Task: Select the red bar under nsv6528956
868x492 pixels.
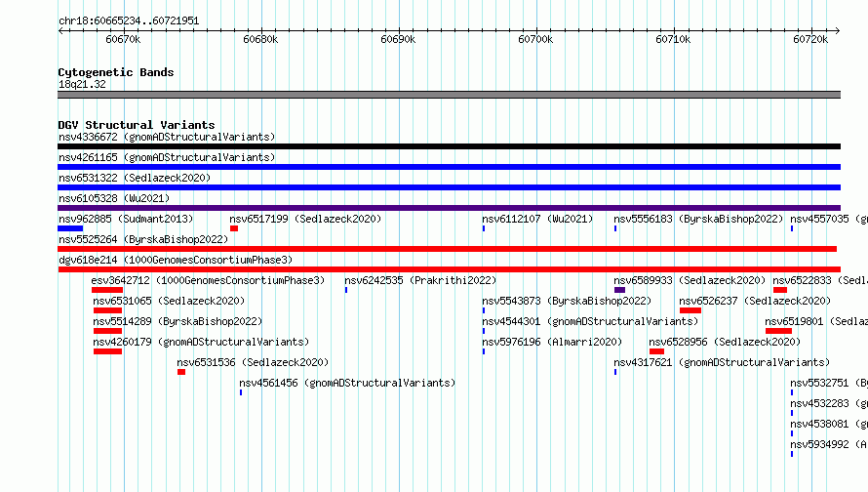Action: pyautogui.click(x=656, y=351)
